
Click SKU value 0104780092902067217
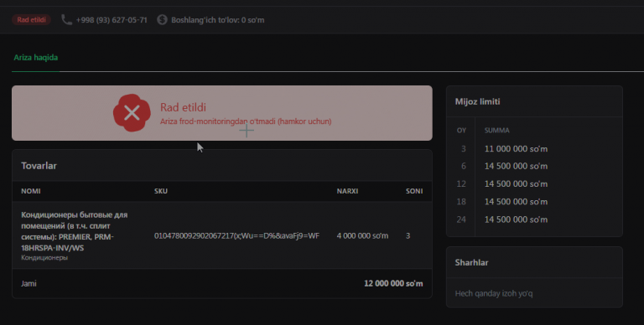click(x=236, y=236)
